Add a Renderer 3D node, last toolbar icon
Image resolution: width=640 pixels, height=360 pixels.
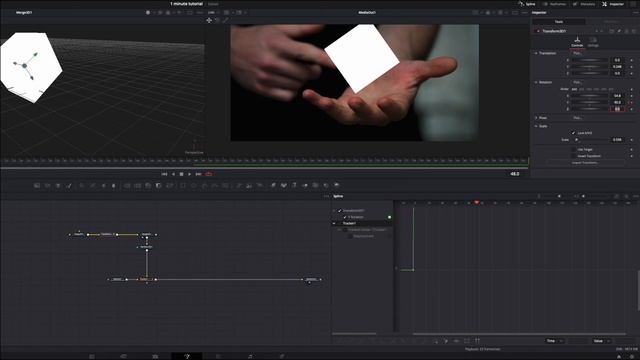[x=337, y=185]
